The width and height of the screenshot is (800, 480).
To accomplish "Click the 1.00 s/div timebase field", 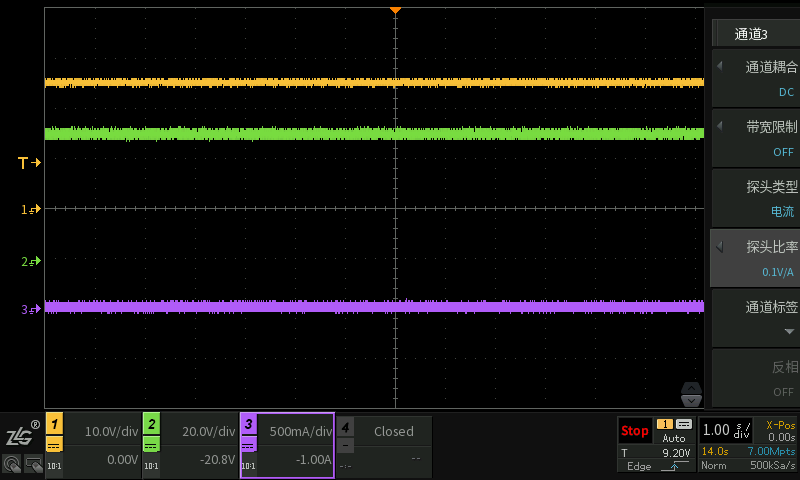I will pos(726,431).
